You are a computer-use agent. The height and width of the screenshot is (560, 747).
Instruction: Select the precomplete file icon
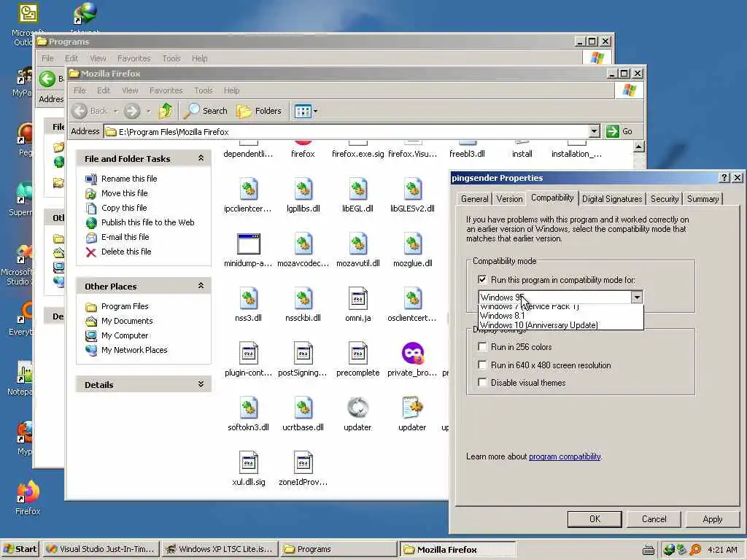357,354
